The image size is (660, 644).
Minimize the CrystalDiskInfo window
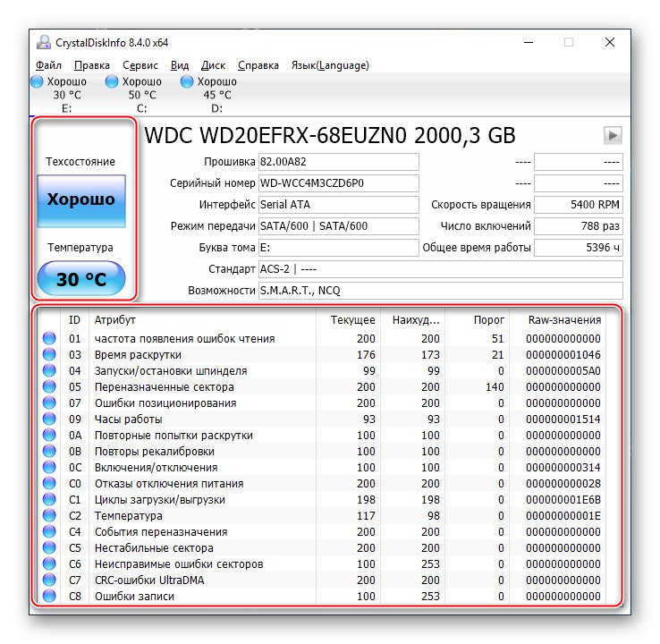pyautogui.click(x=529, y=42)
